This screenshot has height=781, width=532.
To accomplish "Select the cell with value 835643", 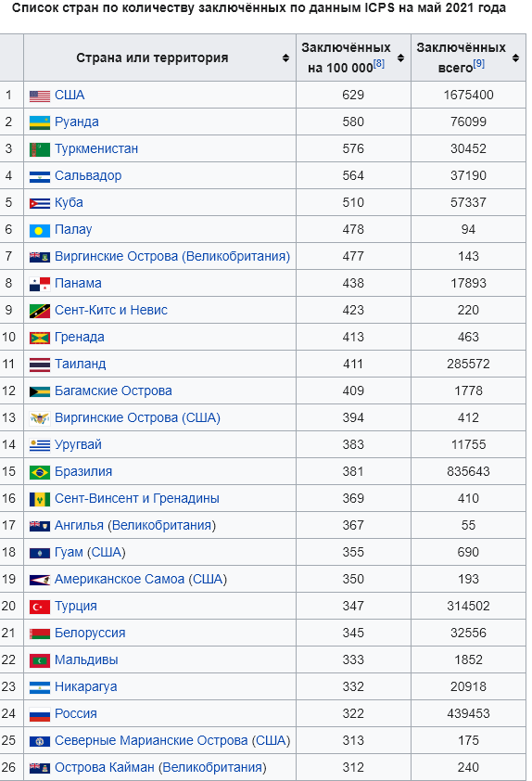I will [x=468, y=472].
